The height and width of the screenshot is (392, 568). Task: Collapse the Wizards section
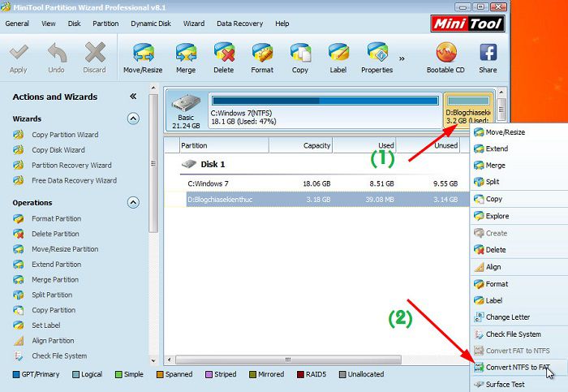click(x=133, y=119)
